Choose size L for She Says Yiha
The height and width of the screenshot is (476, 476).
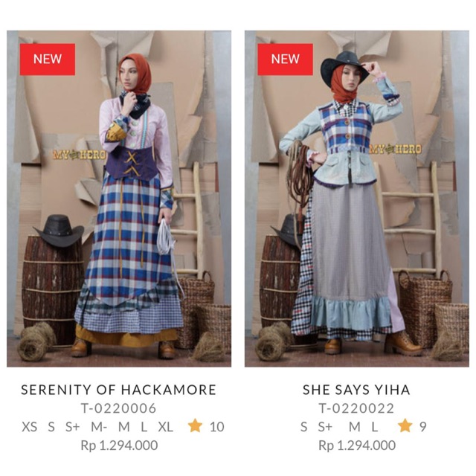[375, 427]
